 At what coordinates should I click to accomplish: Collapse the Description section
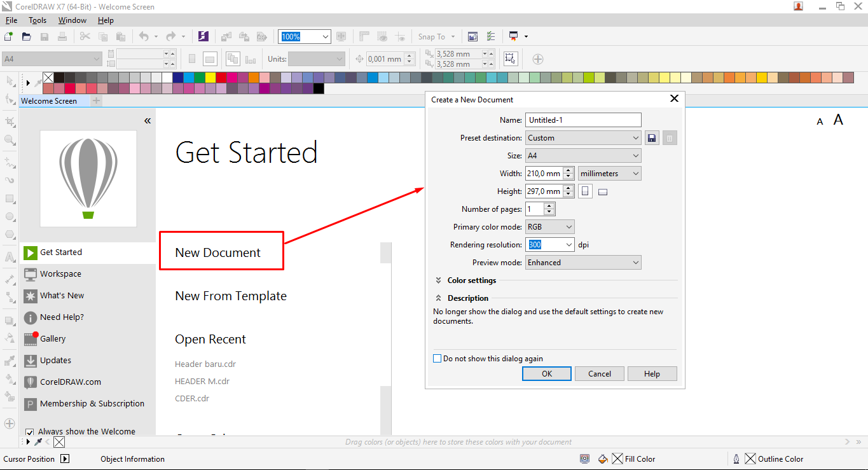[x=439, y=298]
